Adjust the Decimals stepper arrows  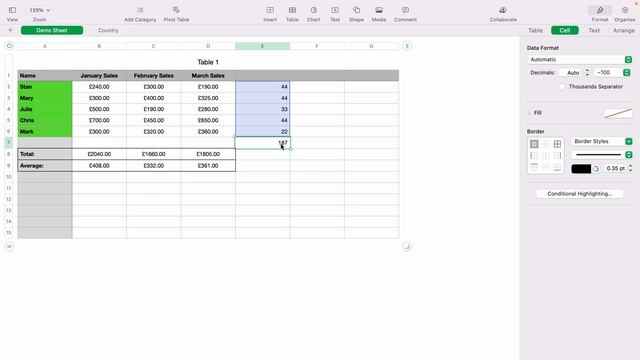587,73
